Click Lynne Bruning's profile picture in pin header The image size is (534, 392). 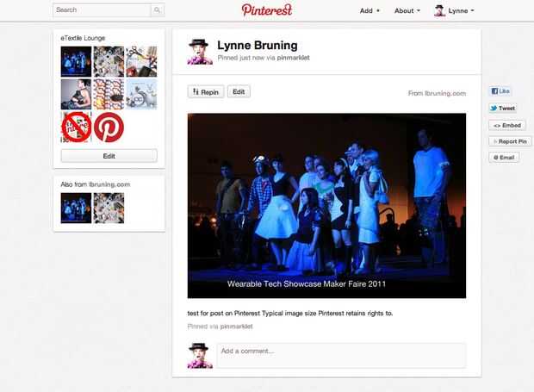point(200,52)
